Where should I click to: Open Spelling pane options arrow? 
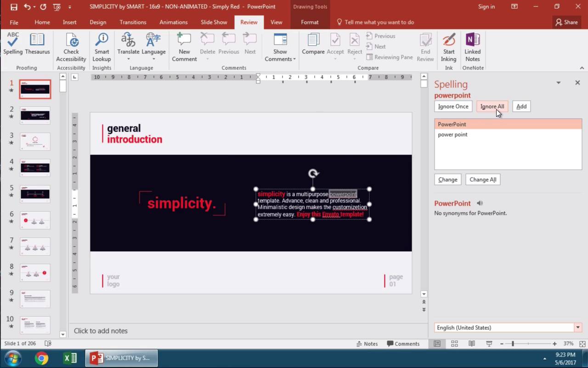click(x=559, y=83)
